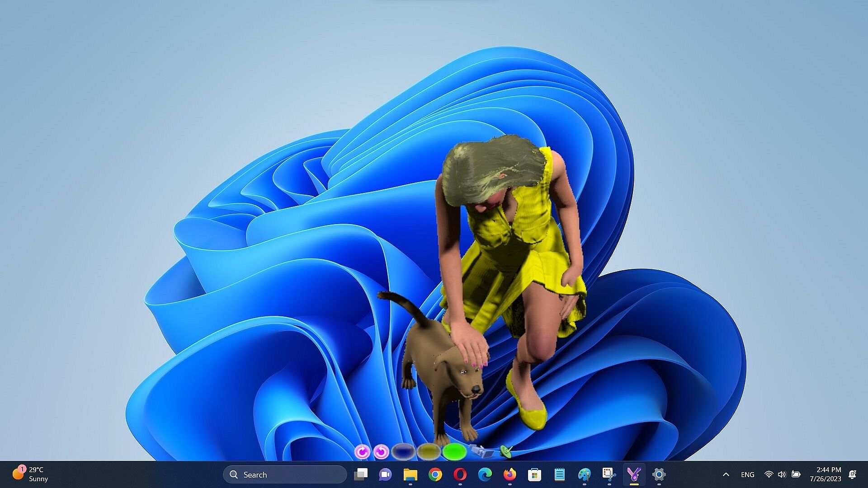Select the dark blue oval swatch

[x=403, y=451]
